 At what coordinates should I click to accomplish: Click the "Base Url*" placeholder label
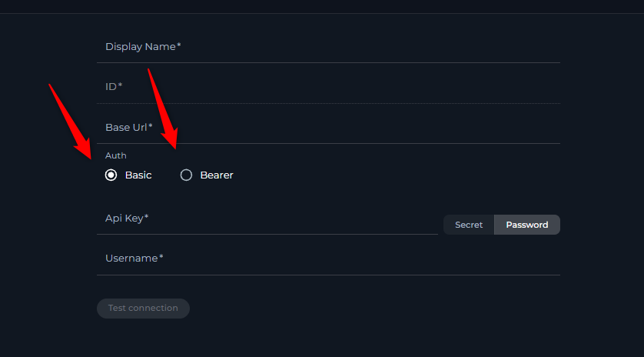[x=129, y=127]
